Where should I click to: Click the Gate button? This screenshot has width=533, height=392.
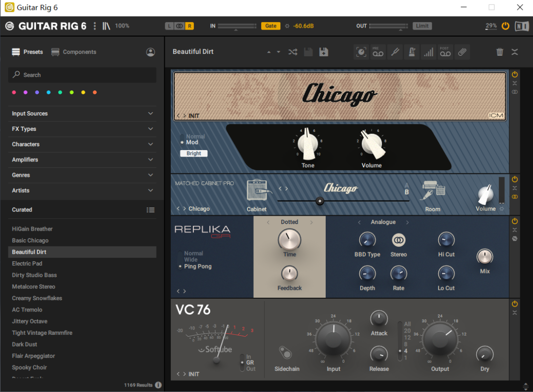[270, 26]
